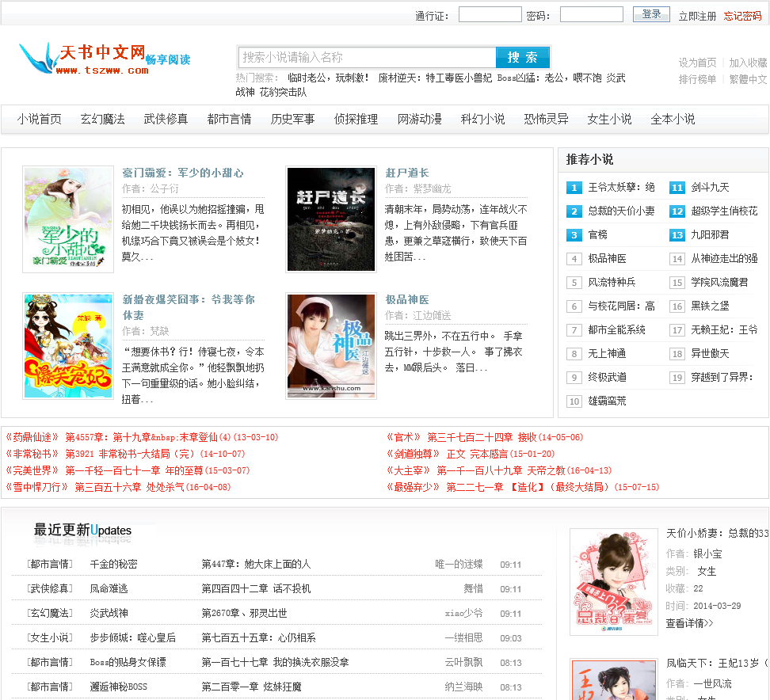Open rank 13 novel 九阳邪君

coord(710,234)
